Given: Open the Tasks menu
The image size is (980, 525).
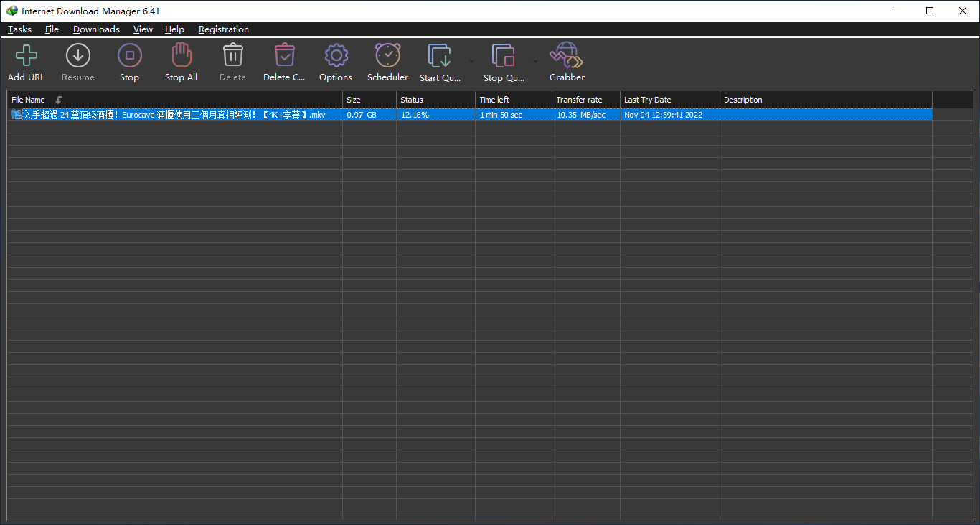Looking at the screenshot, I should [19, 29].
